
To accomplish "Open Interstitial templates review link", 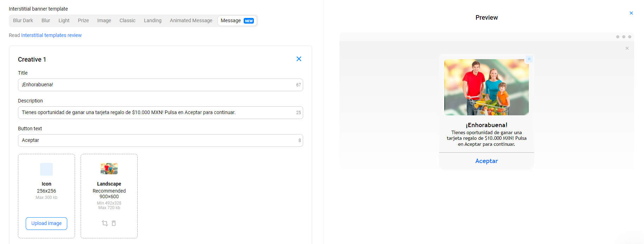I will tap(51, 35).
